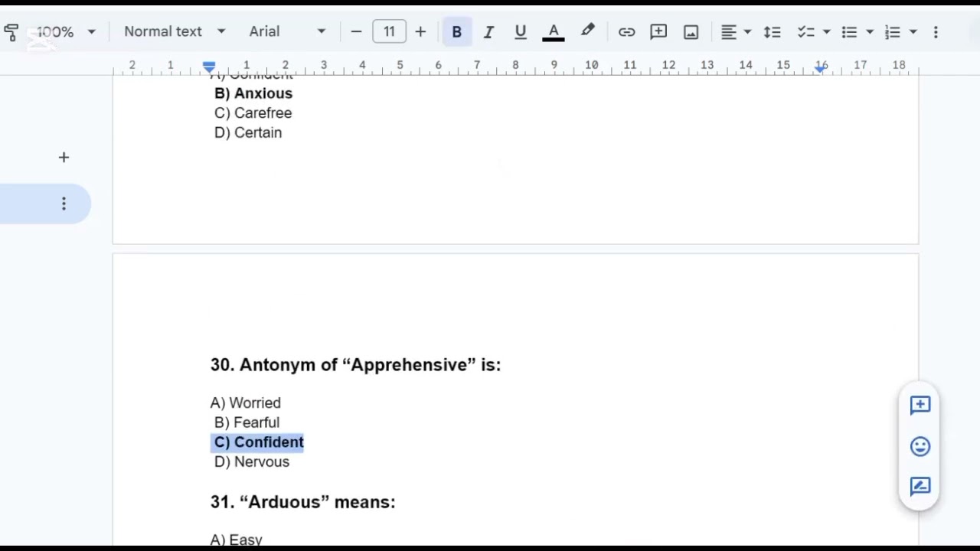Image resolution: width=980 pixels, height=551 pixels.
Task: Click the Add emoji reaction button
Action: pyautogui.click(x=920, y=446)
